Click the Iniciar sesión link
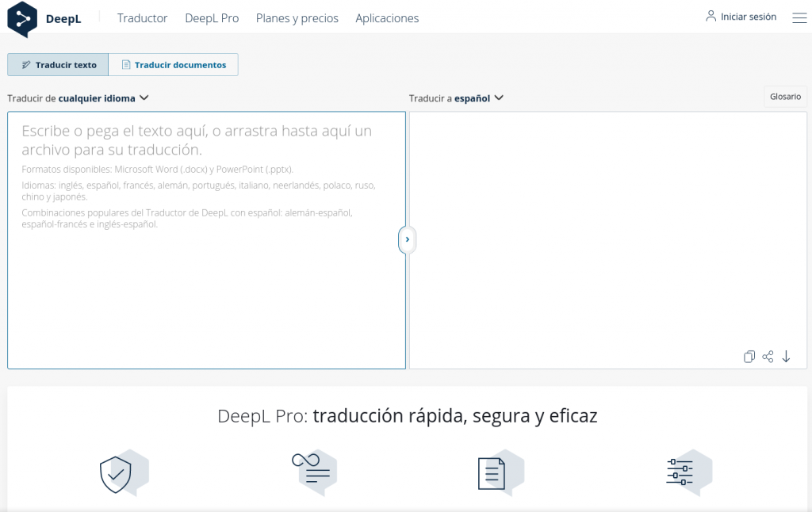Image resolution: width=812 pixels, height=512 pixels. (748, 17)
